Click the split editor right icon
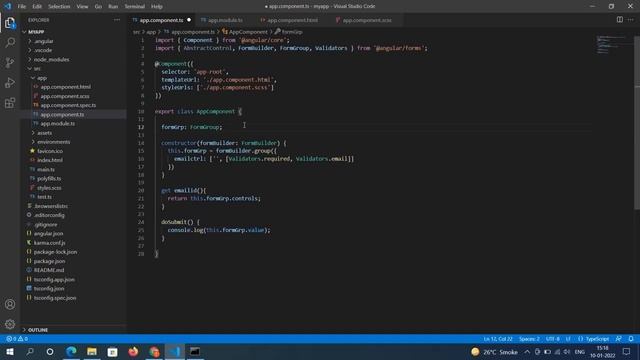640x360 pixels. tap(620, 20)
